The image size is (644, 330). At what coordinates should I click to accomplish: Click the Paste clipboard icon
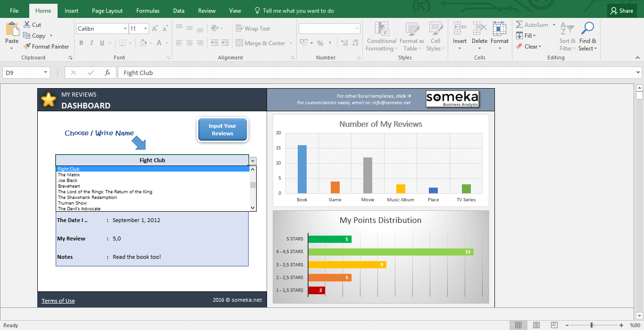[12, 29]
